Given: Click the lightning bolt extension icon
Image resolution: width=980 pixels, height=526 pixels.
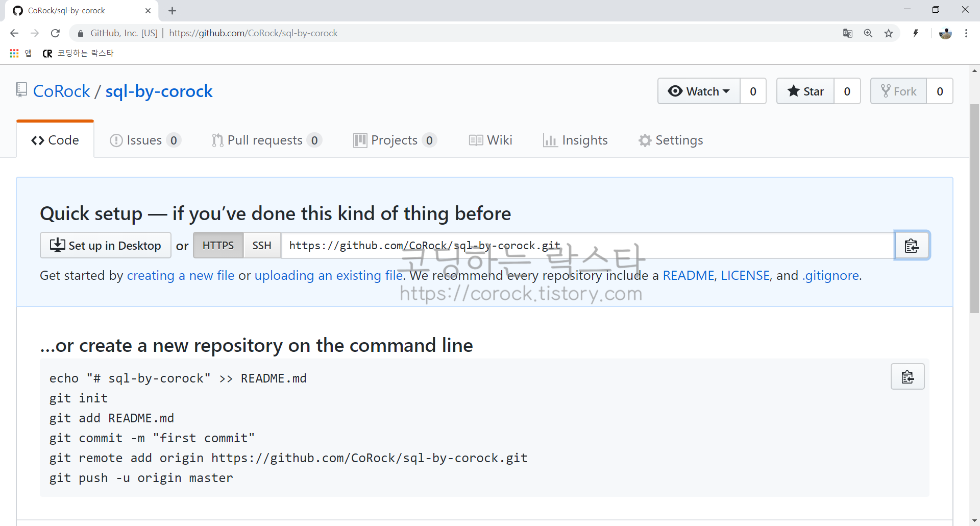Looking at the screenshot, I should tap(916, 33).
